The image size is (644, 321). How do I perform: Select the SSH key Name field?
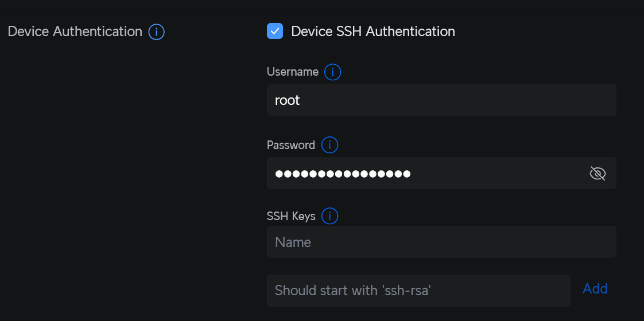click(441, 242)
